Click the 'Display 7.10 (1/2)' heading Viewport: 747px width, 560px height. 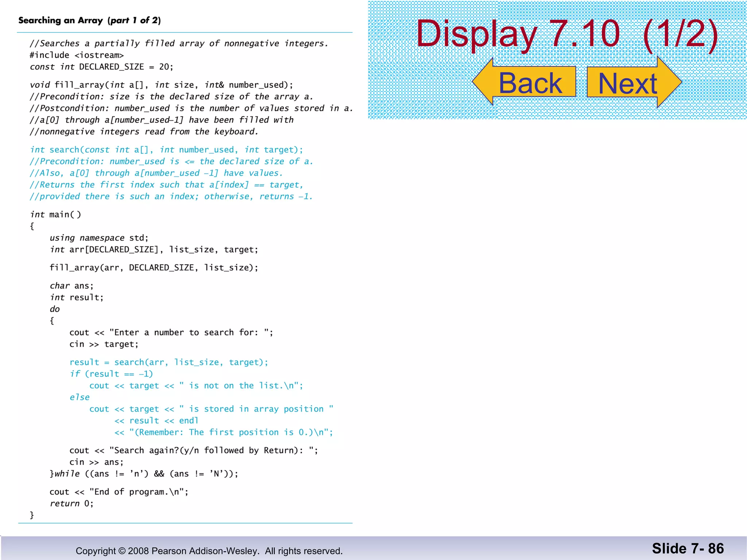pos(567,34)
